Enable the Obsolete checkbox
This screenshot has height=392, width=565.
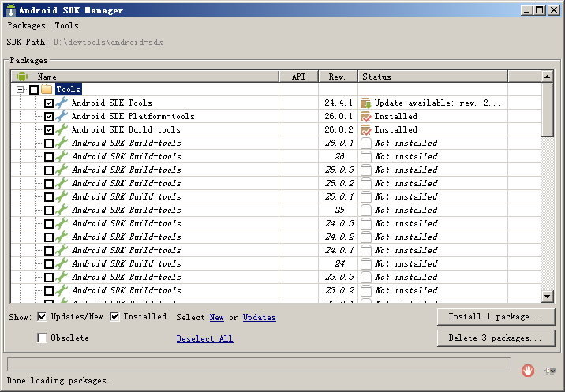[42, 338]
